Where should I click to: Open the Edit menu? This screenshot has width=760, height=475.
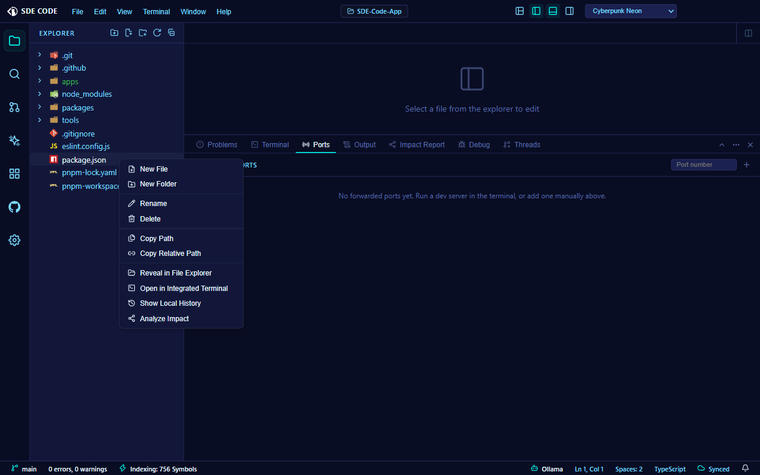(100, 12)
